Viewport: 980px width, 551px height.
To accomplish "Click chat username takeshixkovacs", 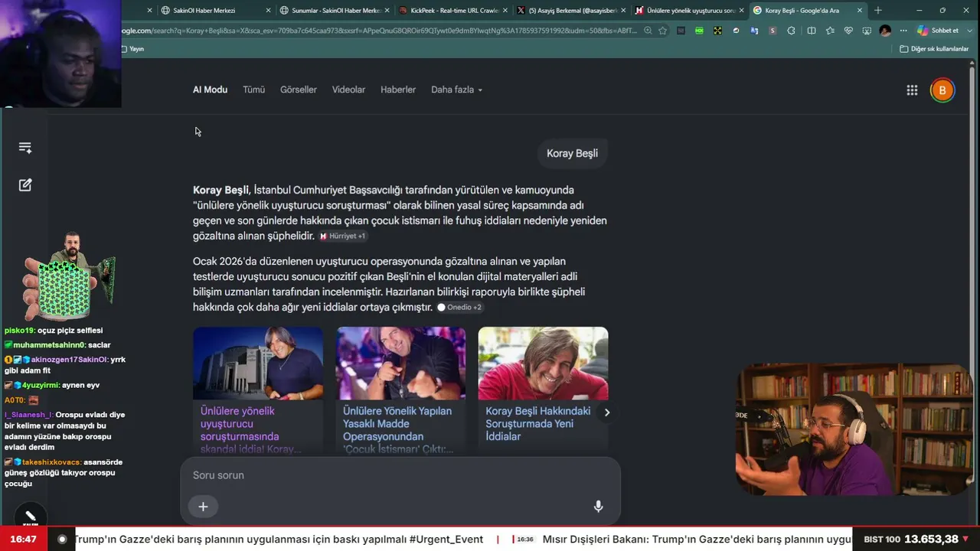I will 51,462.
